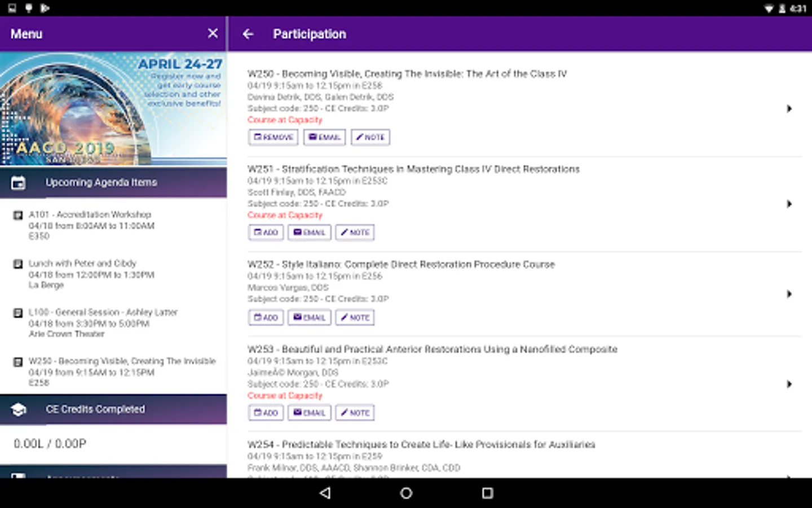Select Upcoming Agenda Items header
Image resolution: width=812 pixels, height=508 pixels.
point(113,182)
